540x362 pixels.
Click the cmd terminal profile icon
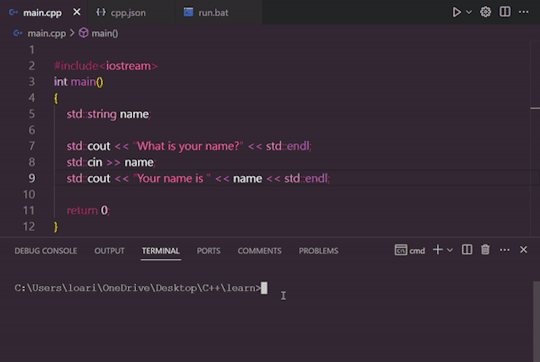click(x=401, y=250)
